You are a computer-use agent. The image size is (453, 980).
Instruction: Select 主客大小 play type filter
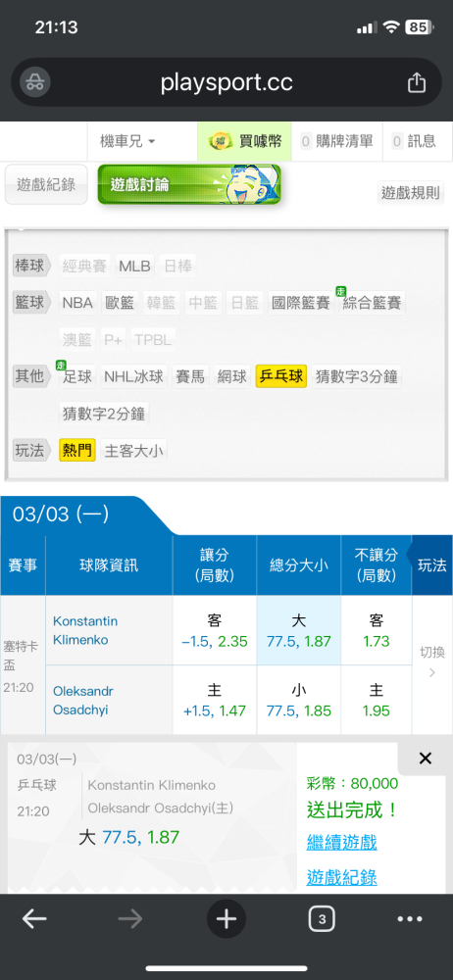(134, 451)
